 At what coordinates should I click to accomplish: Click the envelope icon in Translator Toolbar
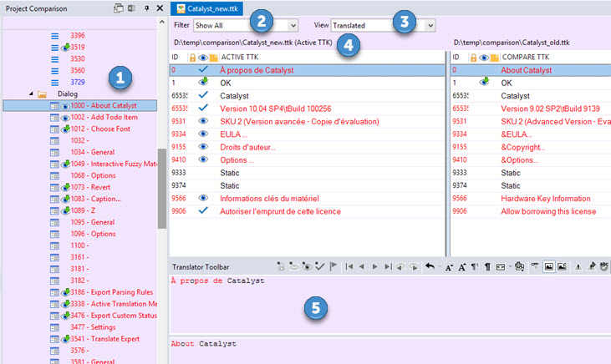(x=293, y=266)
